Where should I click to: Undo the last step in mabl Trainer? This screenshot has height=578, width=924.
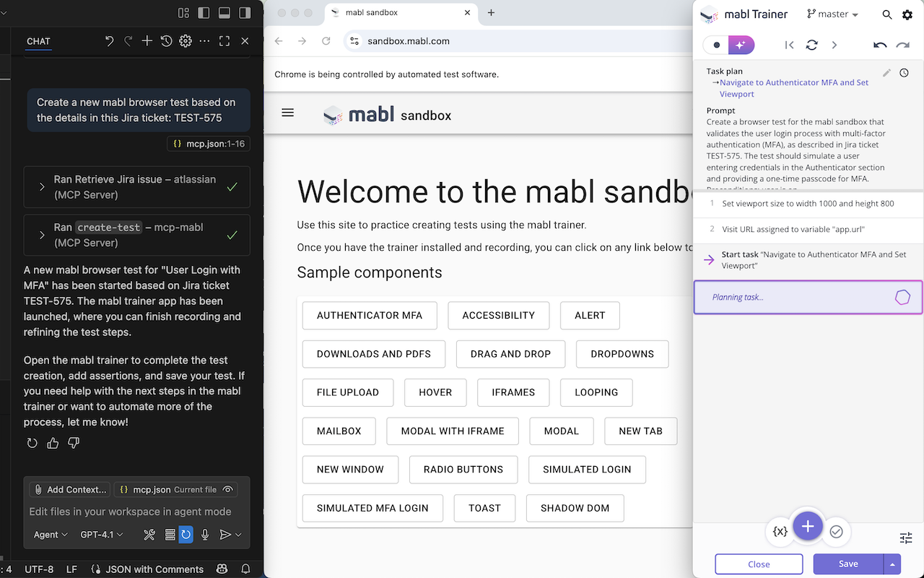point(880,45)
